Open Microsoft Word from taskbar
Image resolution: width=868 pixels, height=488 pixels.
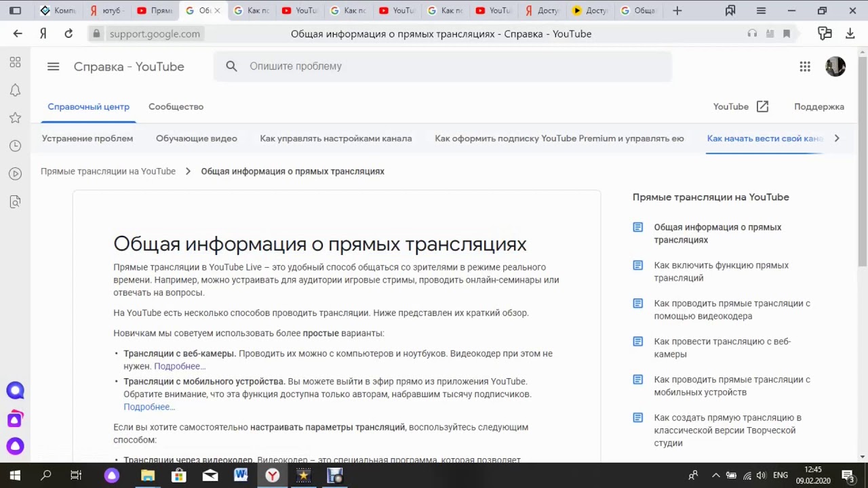[x=241, y=475]
